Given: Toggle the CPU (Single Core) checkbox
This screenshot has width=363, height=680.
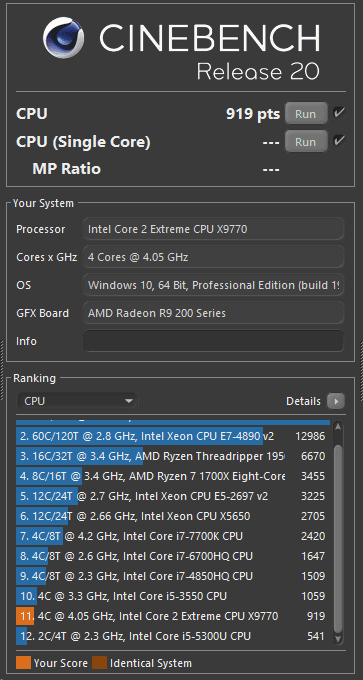Looking at the screenshot, I should click(x=339, y=141).
